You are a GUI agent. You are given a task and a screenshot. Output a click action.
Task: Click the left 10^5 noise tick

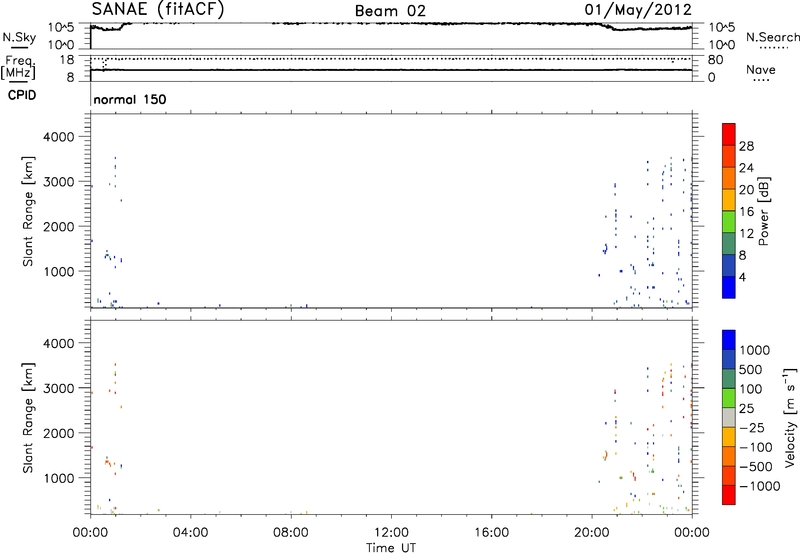tap(61, 28)
